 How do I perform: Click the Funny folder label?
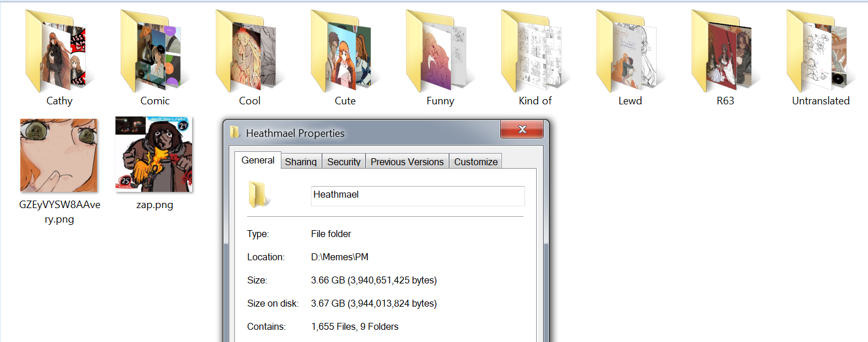[440, 101]
